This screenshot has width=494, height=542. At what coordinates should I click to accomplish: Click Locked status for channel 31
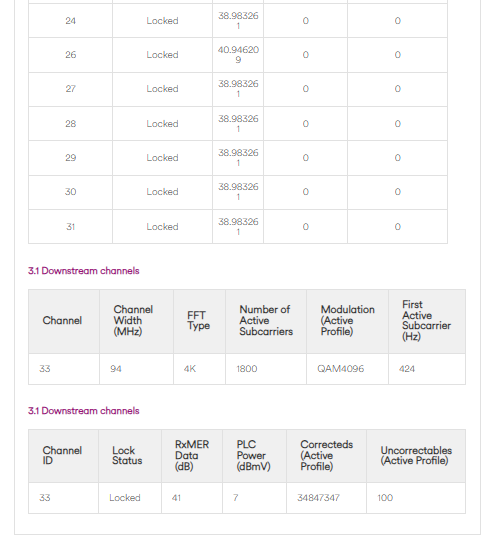[x=162, y=227]
